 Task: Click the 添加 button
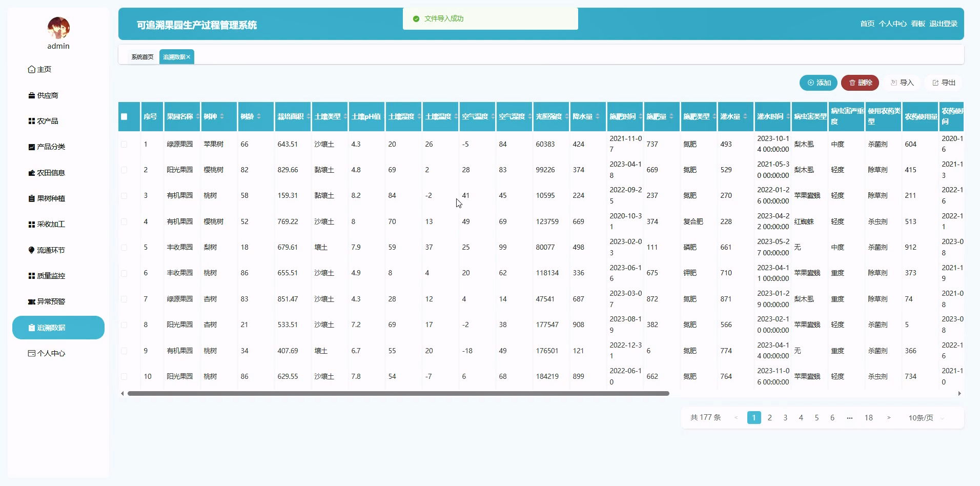[819, 83]
